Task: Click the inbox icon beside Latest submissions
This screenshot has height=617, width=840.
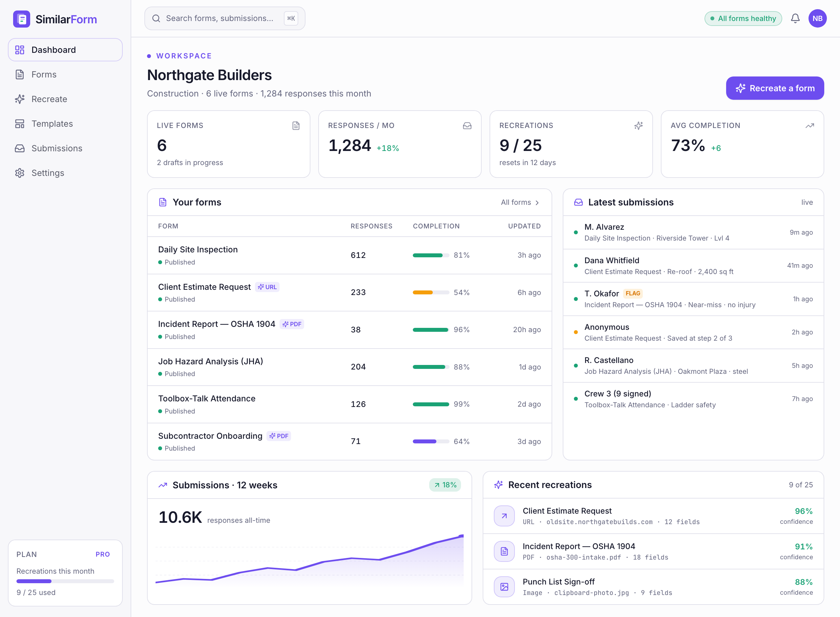Action: click(x=578, y=202)
